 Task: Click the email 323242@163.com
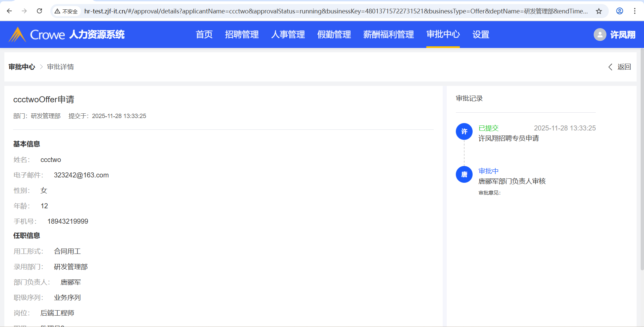81,175
